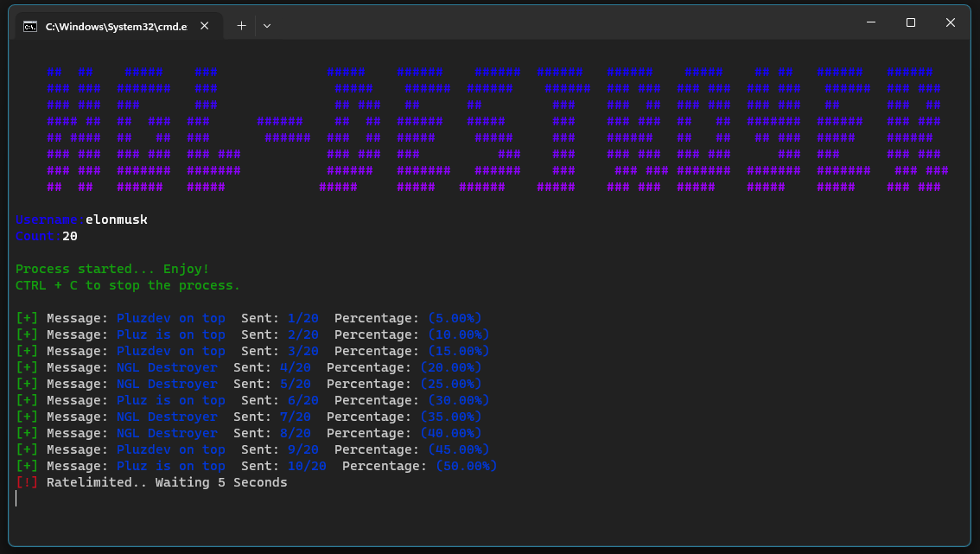Click the [+] marker on the 1/20 line
The image size is (980, 554).
click(x=27, y=318)
